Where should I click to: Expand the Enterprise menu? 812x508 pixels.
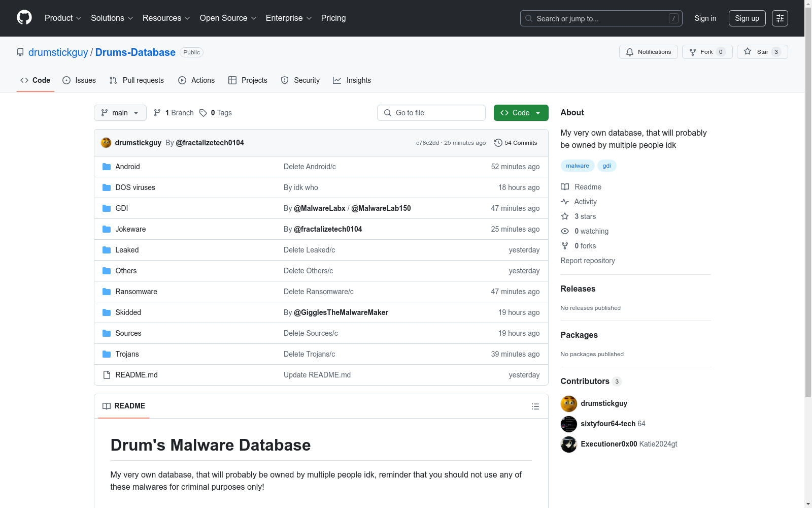pos(289,18)
